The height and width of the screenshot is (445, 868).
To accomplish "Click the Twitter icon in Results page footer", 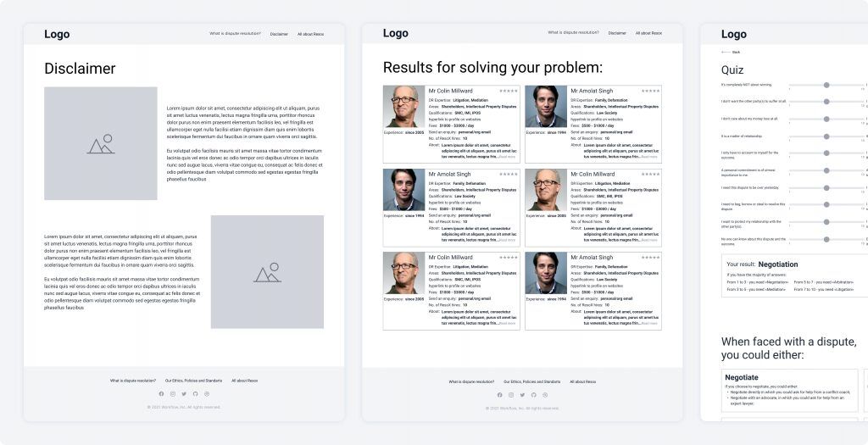I will coord(522,395).
